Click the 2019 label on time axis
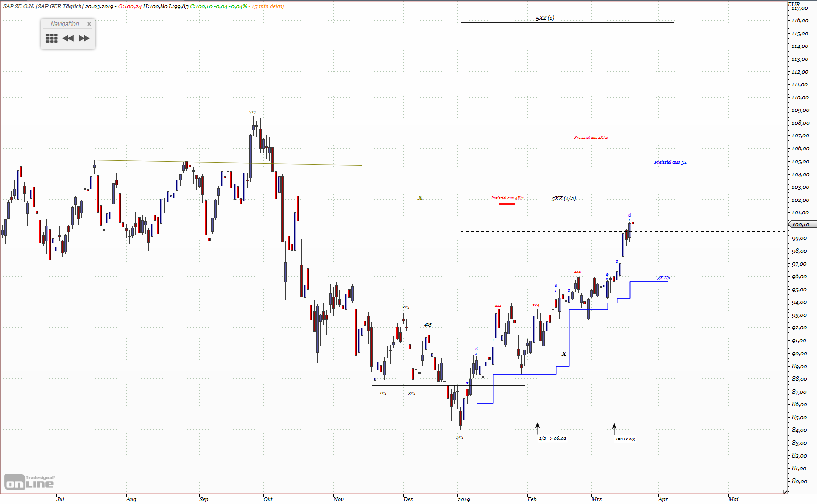 click(463, 499)
